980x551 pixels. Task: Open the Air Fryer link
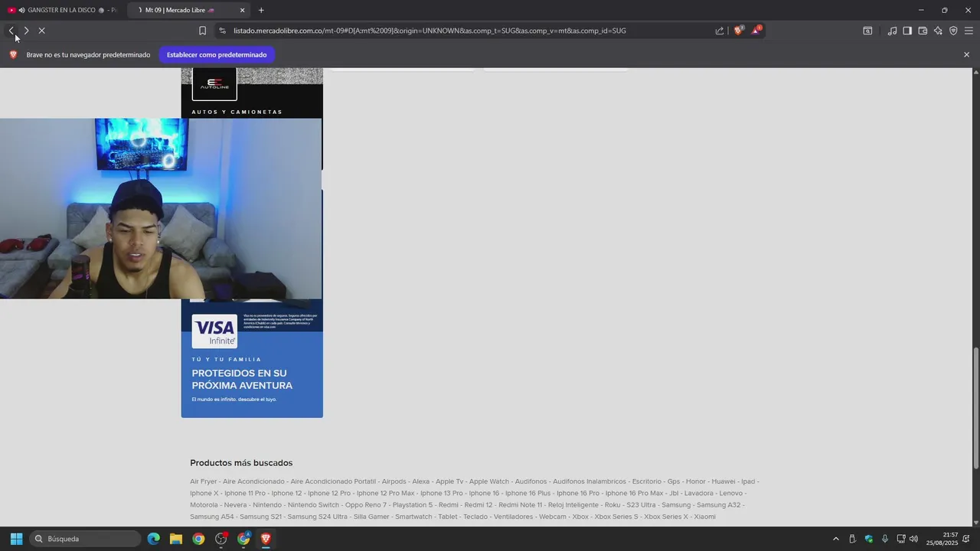(204, 481)
